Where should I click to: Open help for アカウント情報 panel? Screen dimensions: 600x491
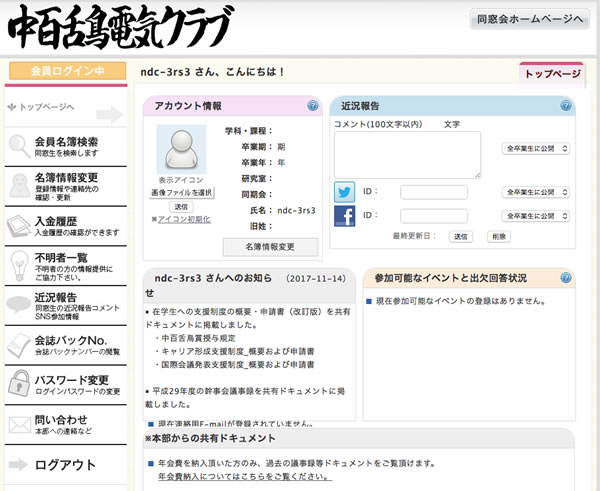pyautogui.click(x=312, y=106)
